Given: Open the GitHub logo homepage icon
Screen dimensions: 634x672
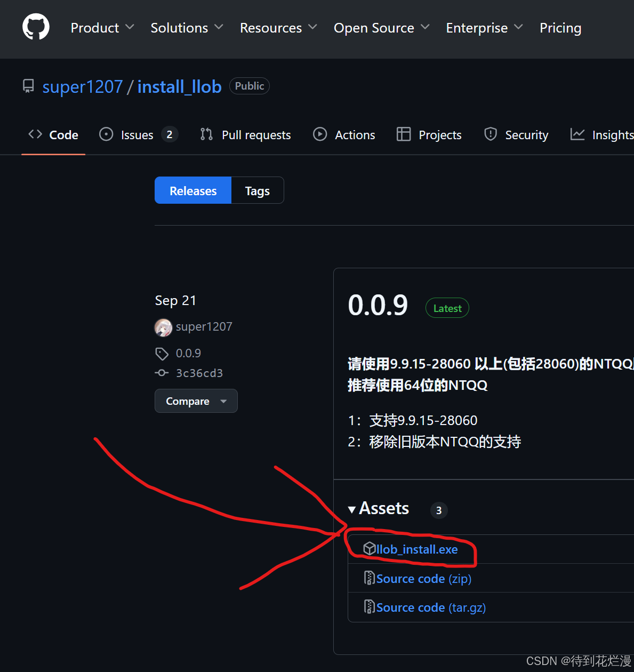Looking at the screenshot, I should click(36, 27).
